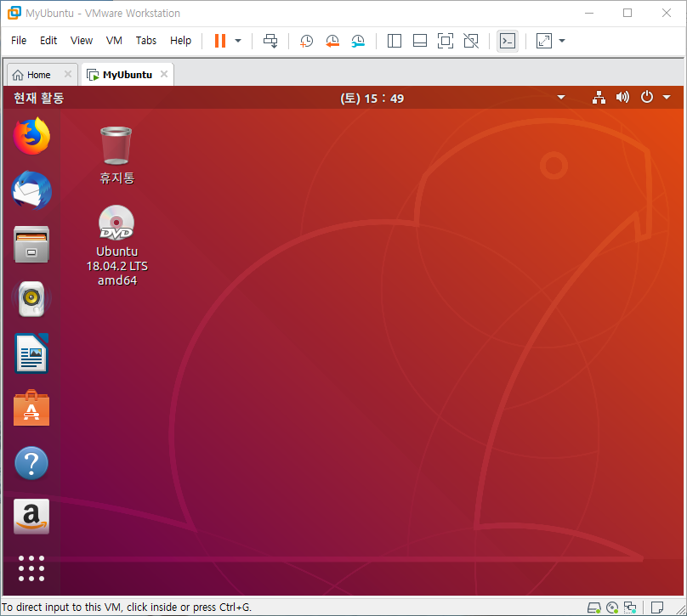Toggle the console view button
Image resolution: width=687 pixels, height=616 pixels.
[508, 41]
